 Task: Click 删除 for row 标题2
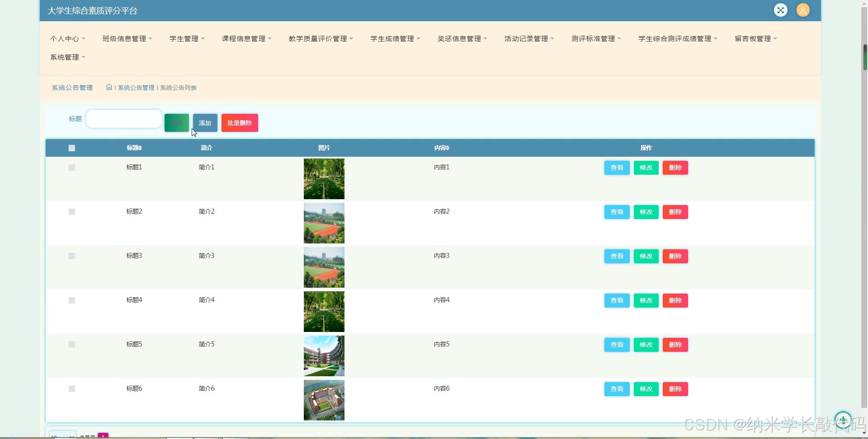pyautogui.click(x=675, y=212)
